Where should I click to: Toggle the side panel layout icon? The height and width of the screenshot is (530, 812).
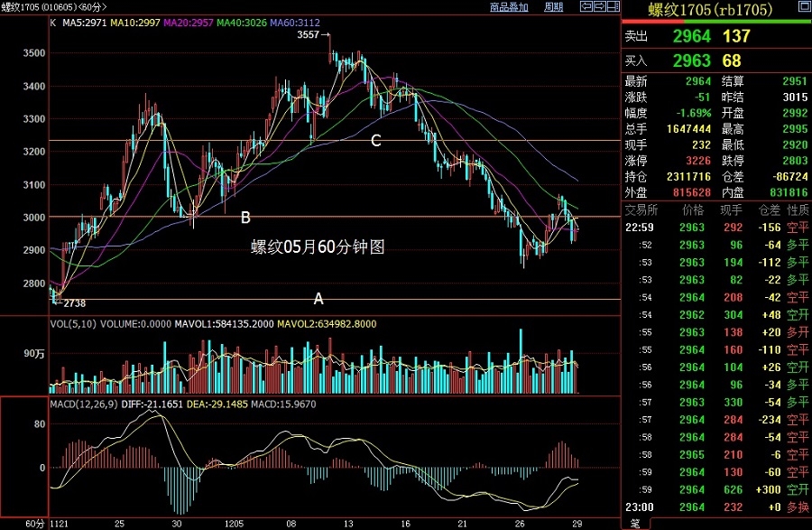pyautogui.click(x=614, y=6)
